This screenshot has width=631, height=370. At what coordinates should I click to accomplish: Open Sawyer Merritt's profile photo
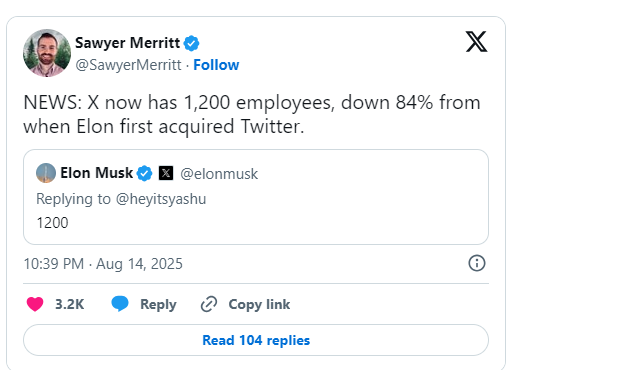coord(47,53)
